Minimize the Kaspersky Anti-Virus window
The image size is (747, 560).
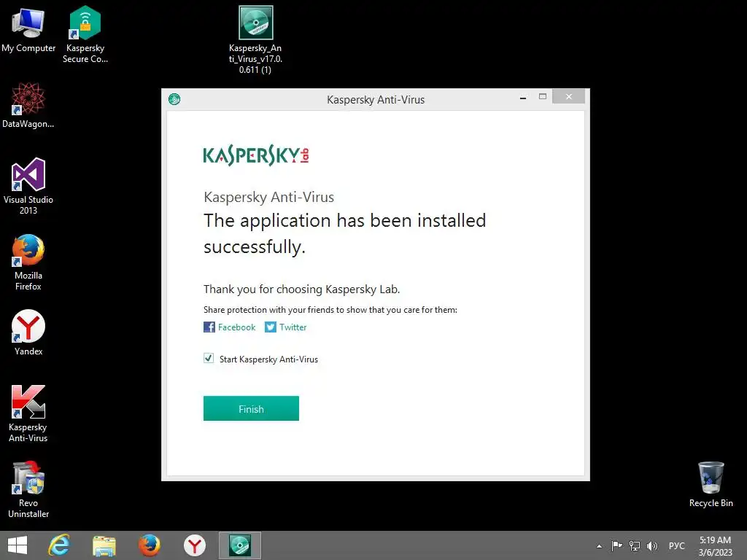(523, 97)
